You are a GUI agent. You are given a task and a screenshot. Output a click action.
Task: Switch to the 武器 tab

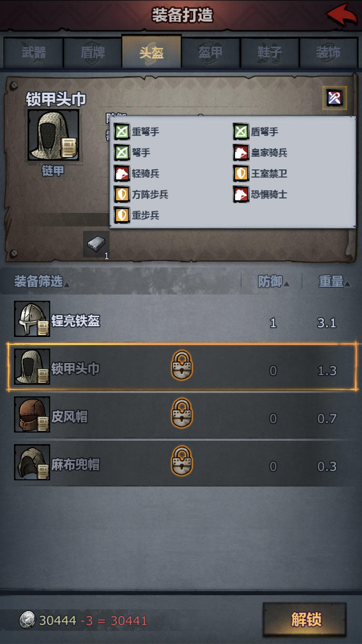(x=33, y=53)
